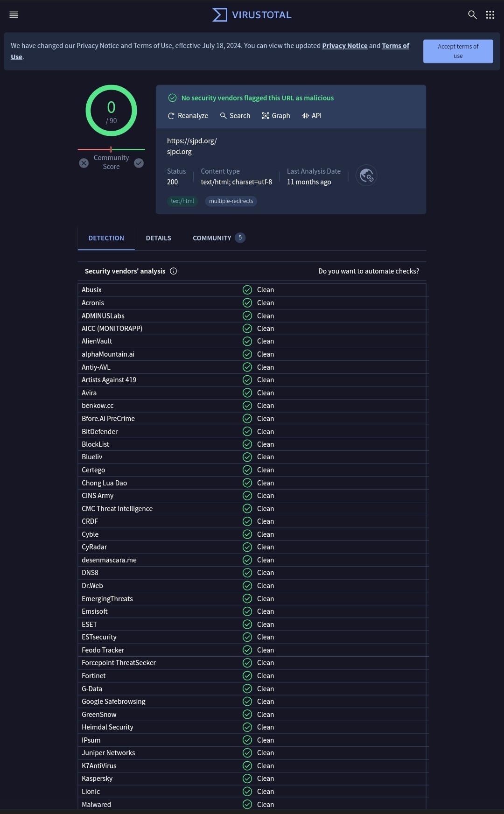Click the content type 'text/html; charset=utf-8'

tap(237, 182)
